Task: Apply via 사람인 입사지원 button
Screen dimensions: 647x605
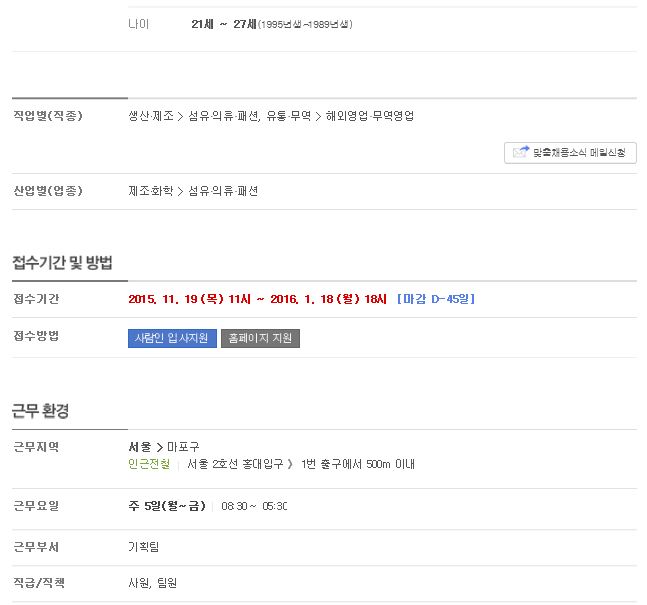Action: [x=172, y=338]
